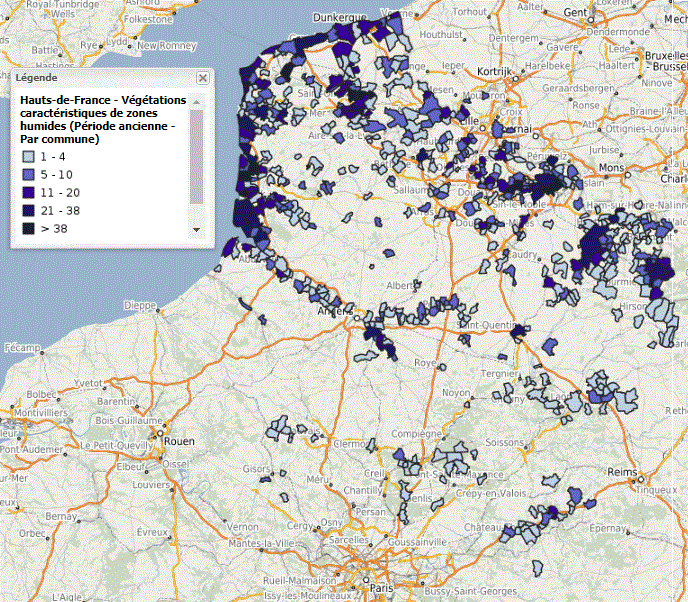Select the 1 - 4 legend color swatch

[x=30, y=156]
